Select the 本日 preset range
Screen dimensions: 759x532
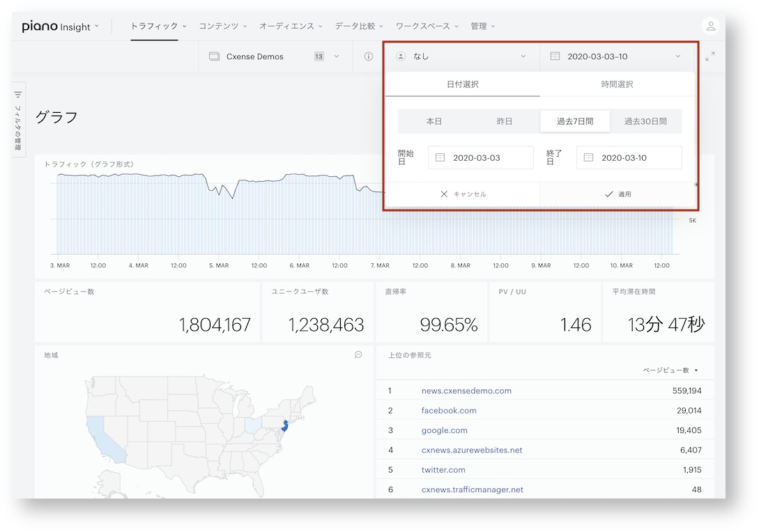click(x=434, y=121)
